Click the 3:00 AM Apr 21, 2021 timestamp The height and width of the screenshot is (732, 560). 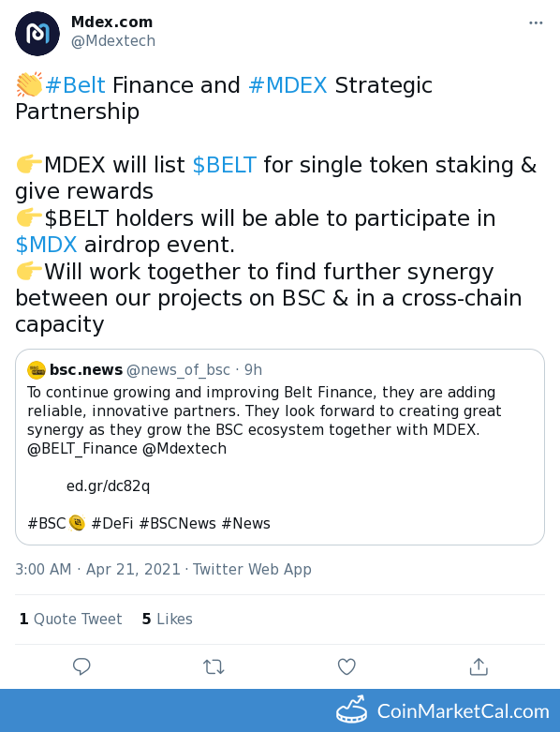[97, 570]
